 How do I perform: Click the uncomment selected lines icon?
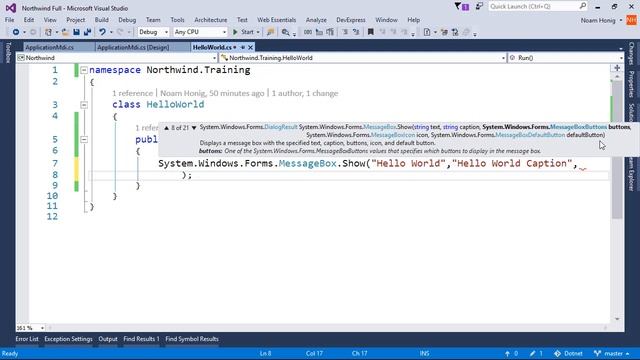pyautogui.click(x=356, y=32)
